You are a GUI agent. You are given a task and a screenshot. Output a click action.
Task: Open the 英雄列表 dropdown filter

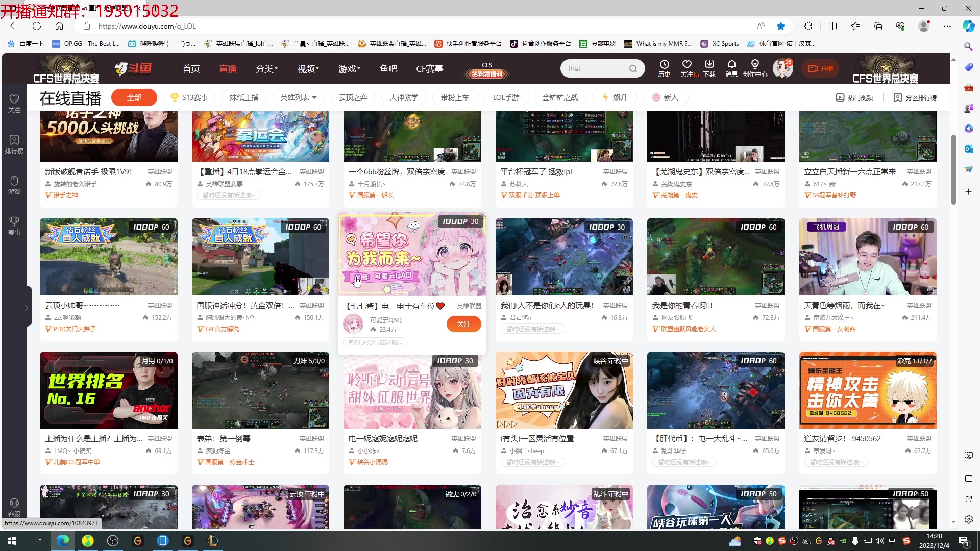[x=299, y=97]
